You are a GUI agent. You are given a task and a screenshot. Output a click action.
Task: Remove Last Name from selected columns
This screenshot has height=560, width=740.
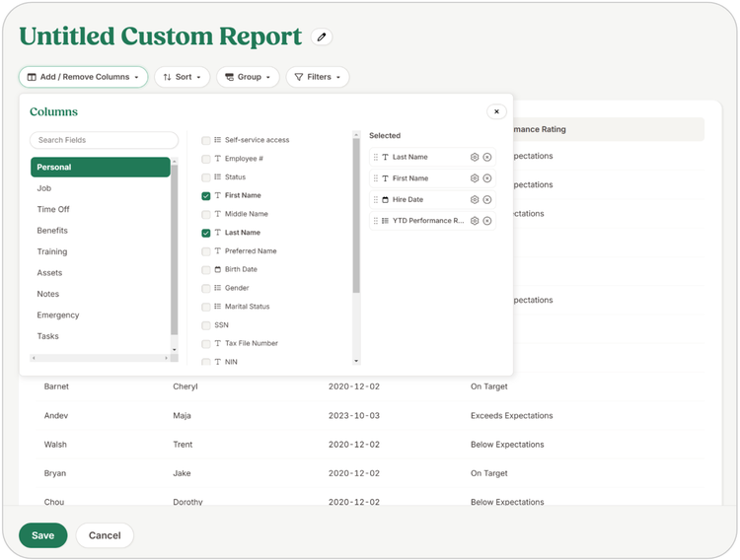tap(487, 157)
